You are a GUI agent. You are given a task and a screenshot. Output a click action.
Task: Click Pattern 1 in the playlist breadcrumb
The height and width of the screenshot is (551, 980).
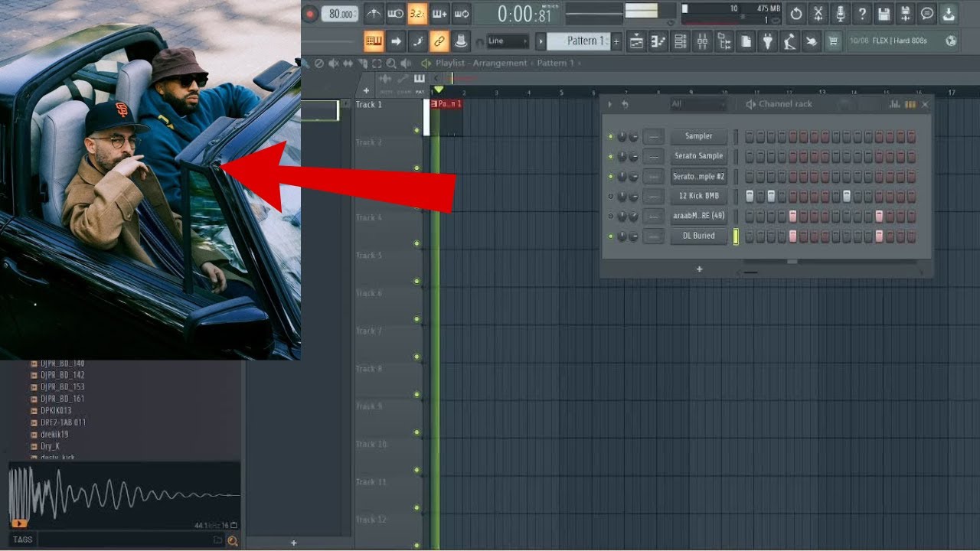[556, 63]
